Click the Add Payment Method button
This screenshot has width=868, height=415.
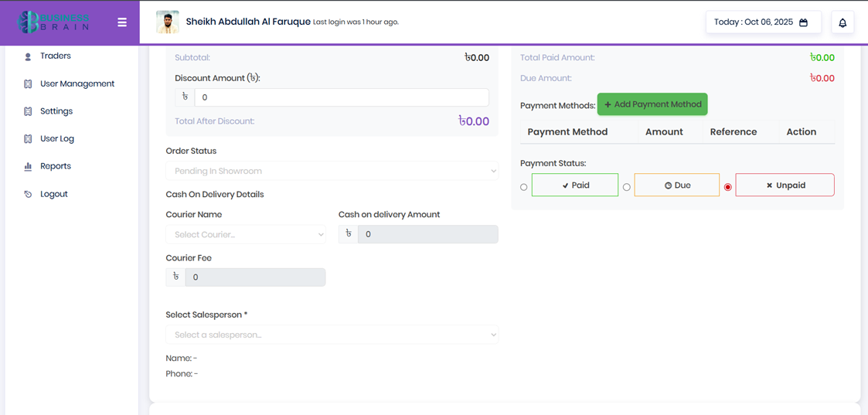coord(652,104)
